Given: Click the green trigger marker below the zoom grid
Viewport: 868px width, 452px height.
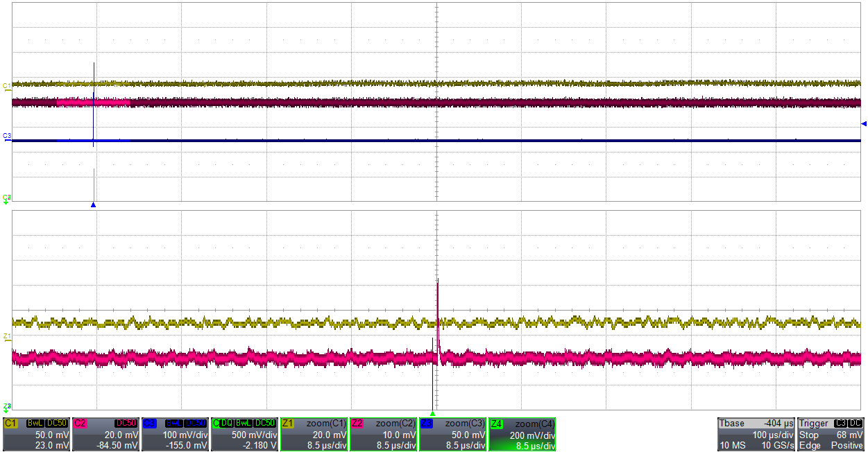Looking at the screenshot, I should [433, 413].
